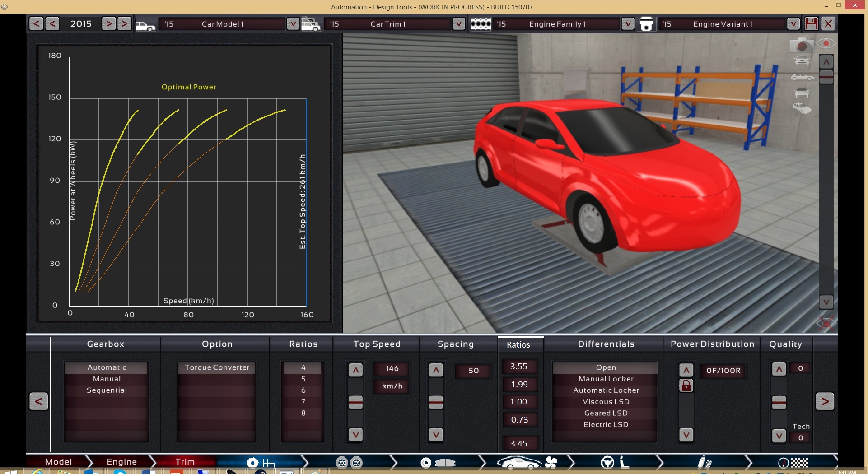The image size is (868, 474).
Task: Switch to side view car icon
Action: tap(802, 77)
